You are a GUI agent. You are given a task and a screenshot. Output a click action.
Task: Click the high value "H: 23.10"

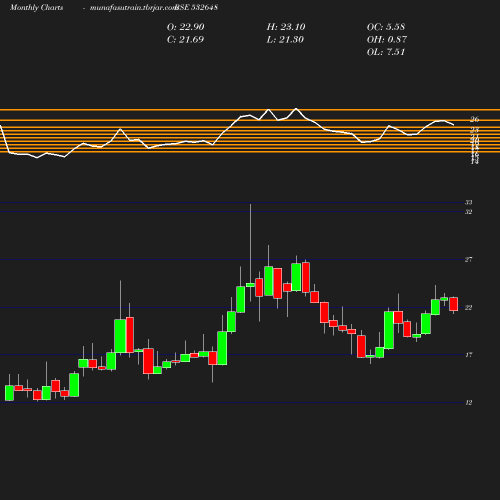[286, 27]
